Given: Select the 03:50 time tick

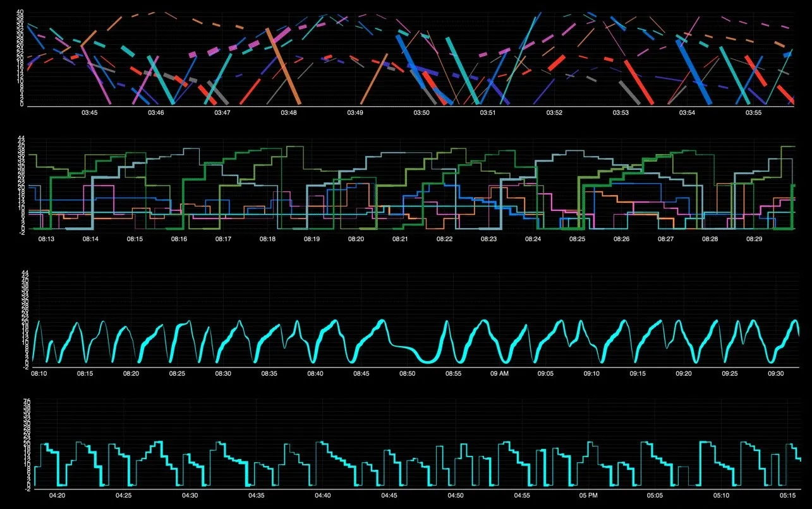Looking at the screenshot, I should click(x=421, y=113).
